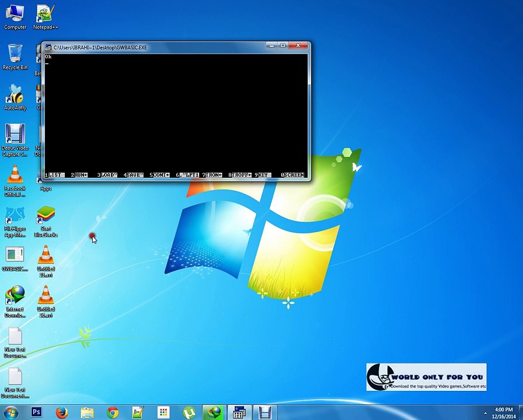523x420 pixels.
Task: Launch FileHippo App Manager shortcut
Action: pos(15,222)
